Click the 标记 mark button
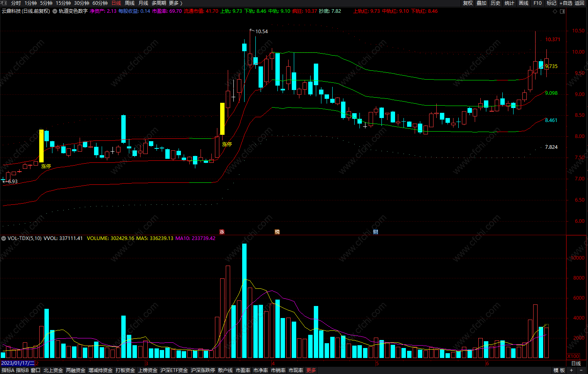The width and height of the screenshot is (588, 374). pyautogui.click(x=552, y=3)
